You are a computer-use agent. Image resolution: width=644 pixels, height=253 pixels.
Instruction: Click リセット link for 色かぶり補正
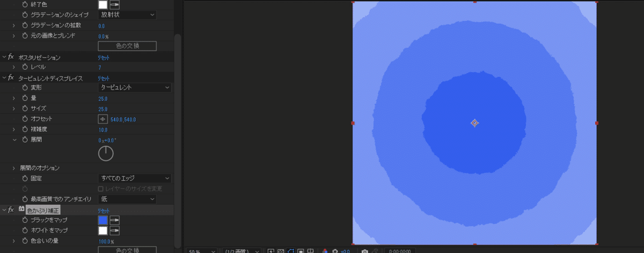[x=103, y=210]
